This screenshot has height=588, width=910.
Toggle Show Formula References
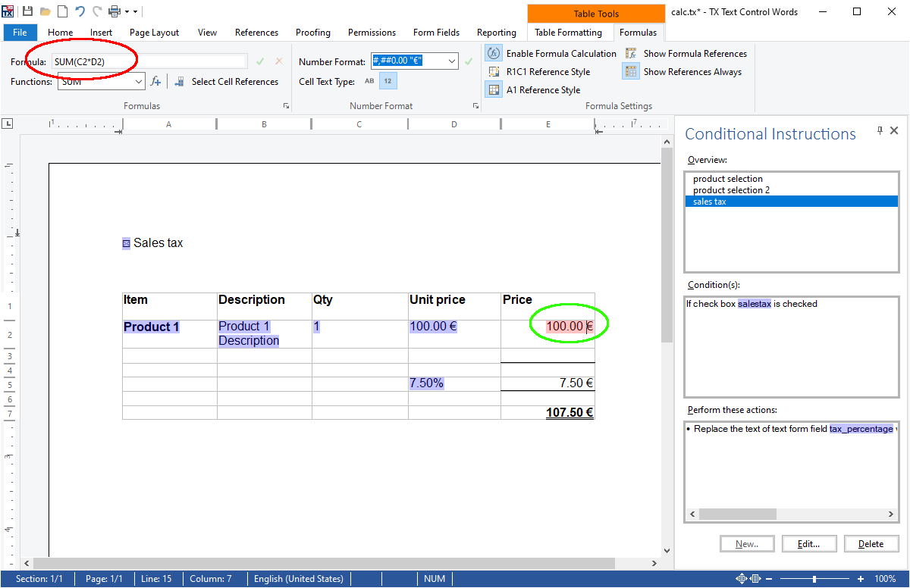(685, 53)
